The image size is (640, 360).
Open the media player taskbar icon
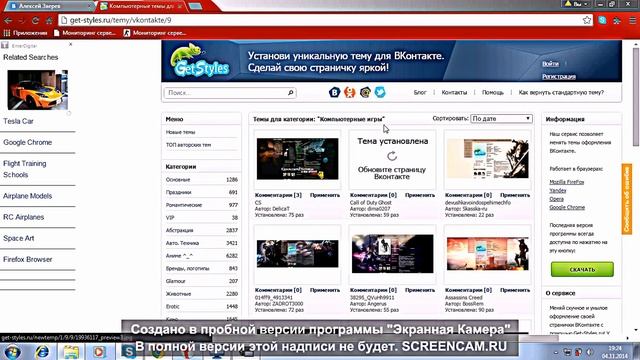(99, 351)
